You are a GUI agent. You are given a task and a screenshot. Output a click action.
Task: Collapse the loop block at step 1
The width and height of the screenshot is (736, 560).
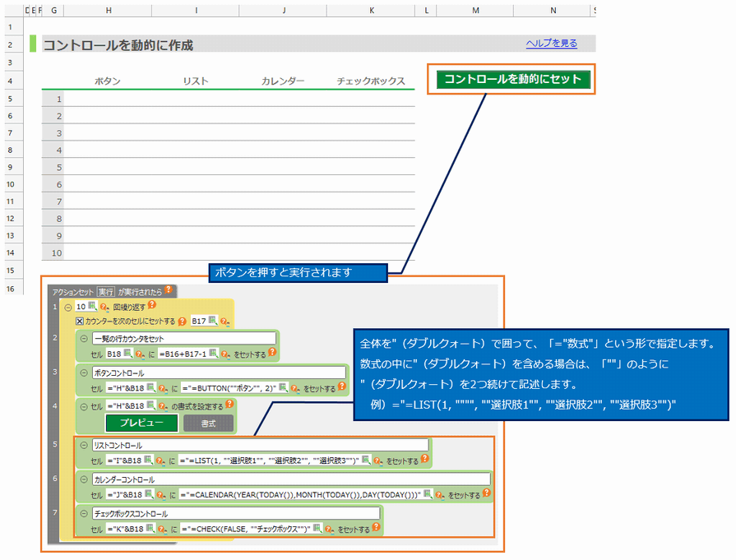pyautogui.click(x=68, y=307)
